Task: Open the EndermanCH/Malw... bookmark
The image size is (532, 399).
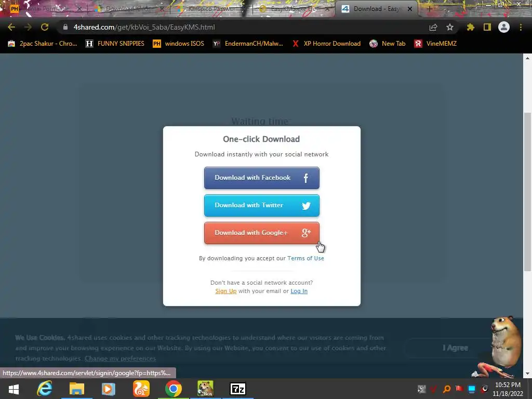Action: (248, 44)
